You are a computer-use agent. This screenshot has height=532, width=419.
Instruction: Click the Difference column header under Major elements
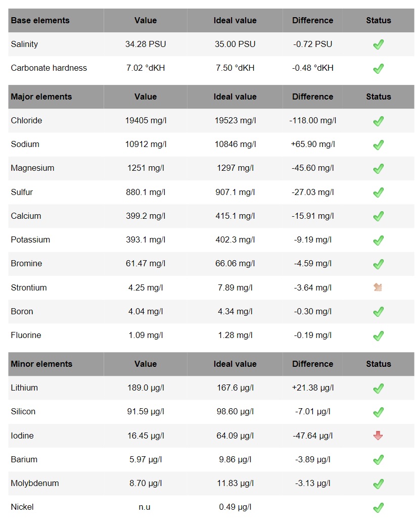tap(312, 96)
